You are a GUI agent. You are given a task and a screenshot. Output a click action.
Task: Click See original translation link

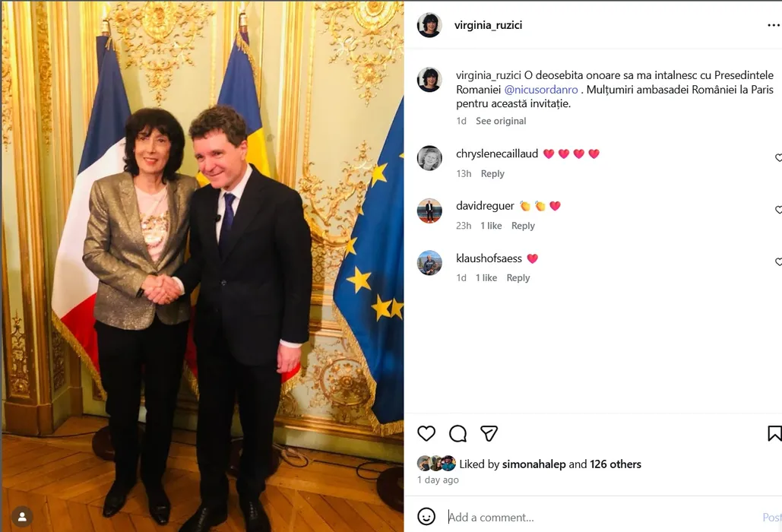[501, 121]
